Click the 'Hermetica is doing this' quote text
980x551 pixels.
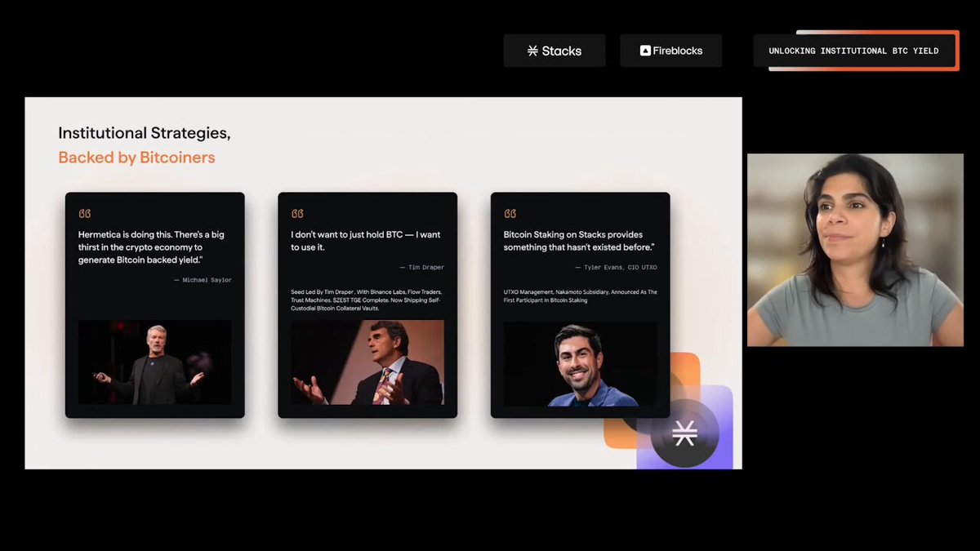click(x=151, y=247)
